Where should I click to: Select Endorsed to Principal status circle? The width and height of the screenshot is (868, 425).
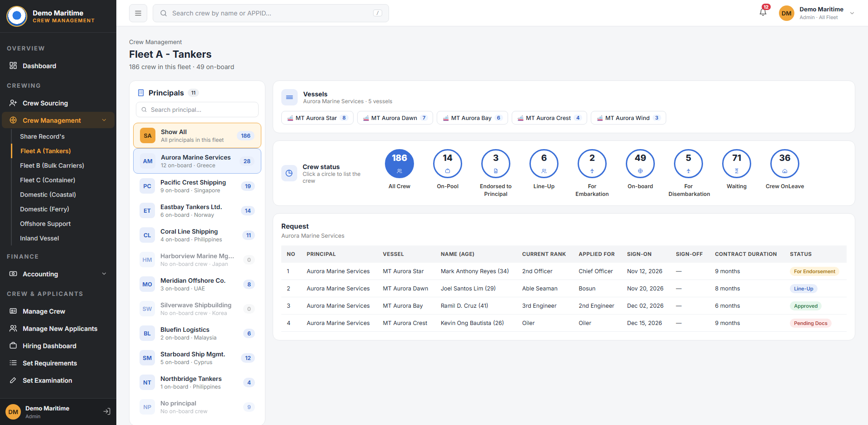(x=496, y=164)
